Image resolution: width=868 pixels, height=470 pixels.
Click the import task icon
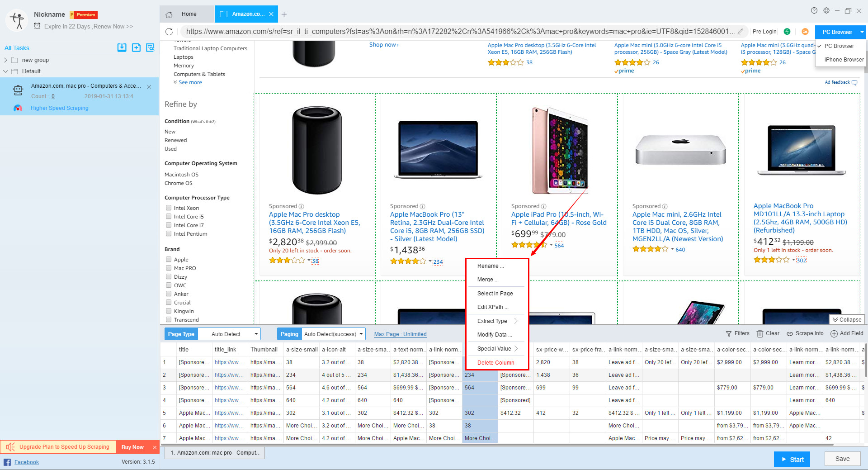(122, 47)
